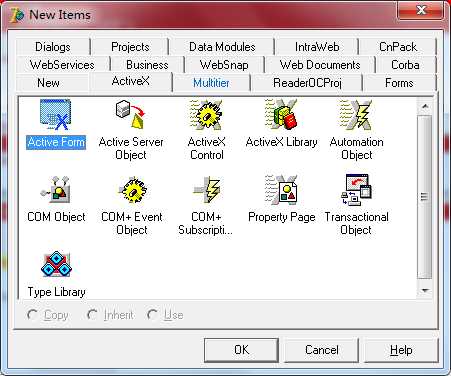
Task: Confirm with the OK button
Action: (x=241, y=350)
